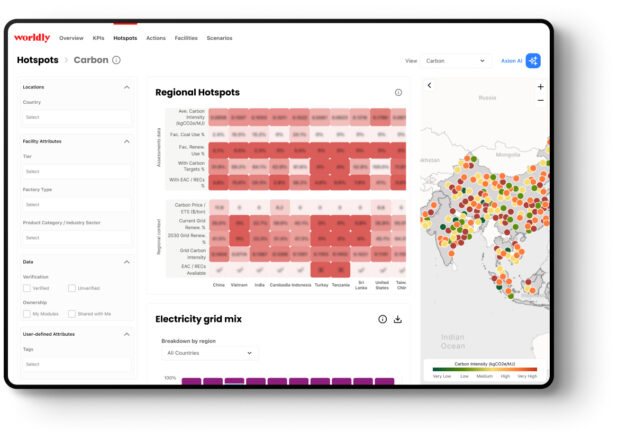Collapse the Facility Attributes section
This screenshot has width=618, height=438.
[x=127, y=141]
